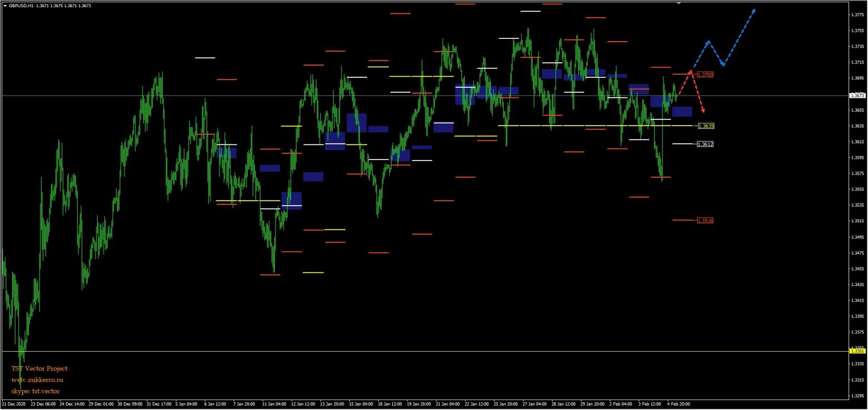
Task: Click '21 Dec 2020' on time axis
Action: [x=14, y=404]
